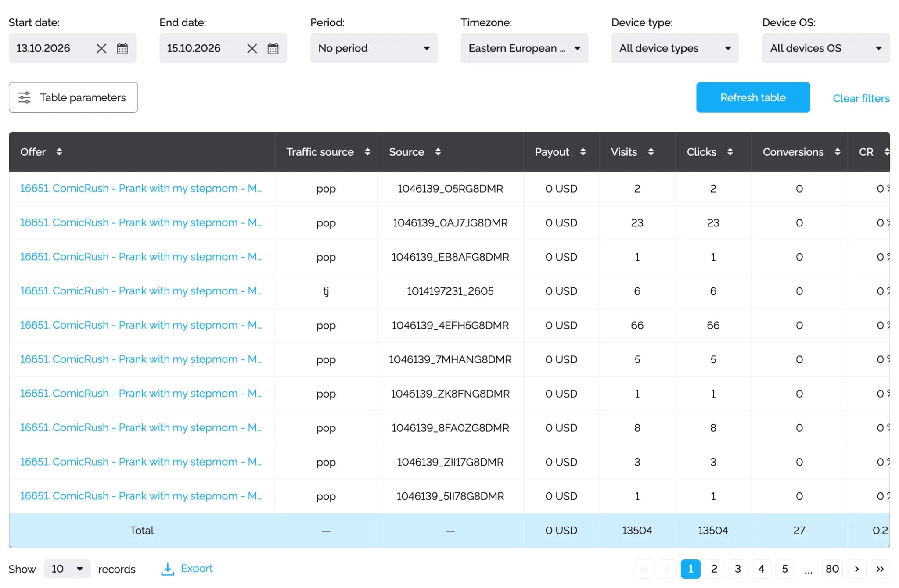This screenshot has height=588, width=899.
Task: Select source cell 1046139_O5RG8DMR
Action: coord(450,189)
